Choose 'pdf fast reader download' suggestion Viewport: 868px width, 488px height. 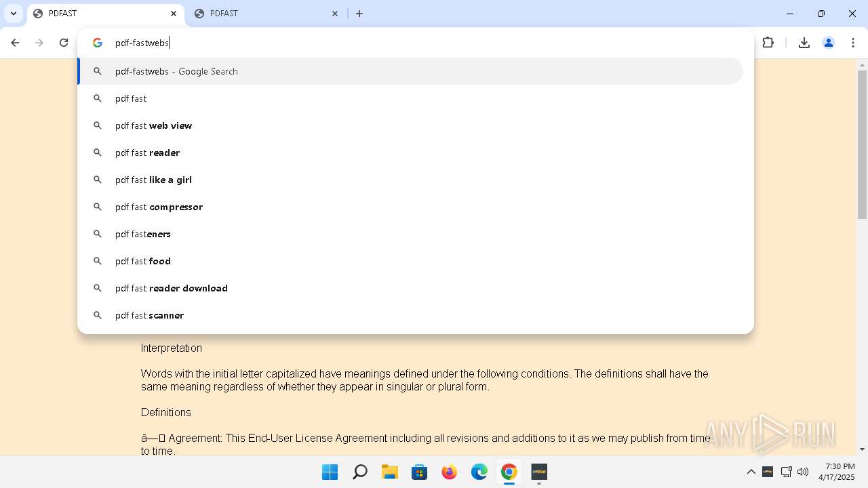coord(410,288)
